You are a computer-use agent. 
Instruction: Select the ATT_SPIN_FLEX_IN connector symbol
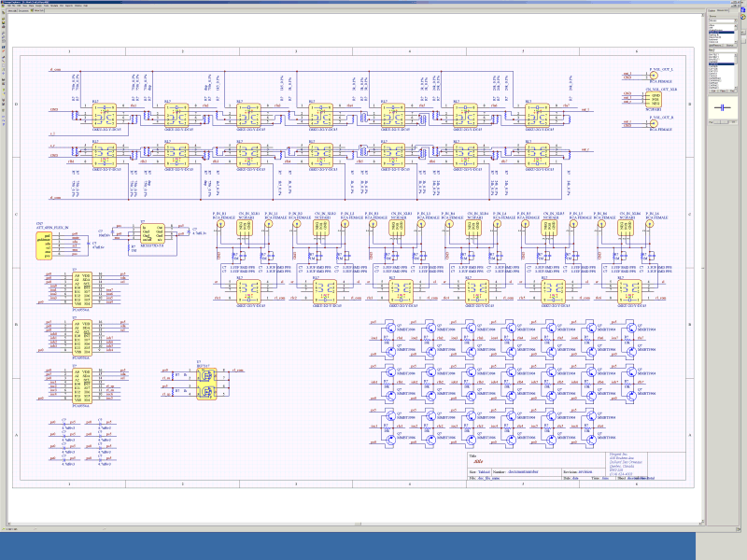click(44, 245)
